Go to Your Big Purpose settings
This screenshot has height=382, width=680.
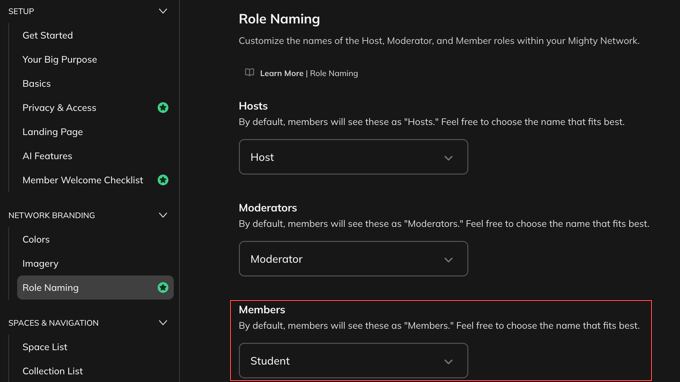point(59,59)
